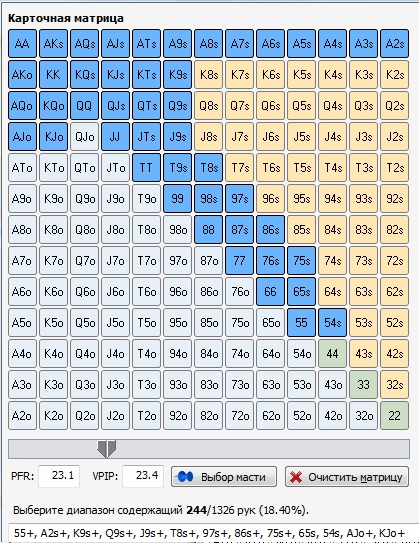Image resolution: width=419 pixels, height=543 pixels.
Task: Select the 43s hand cell
Action: (x=363, y=354)
